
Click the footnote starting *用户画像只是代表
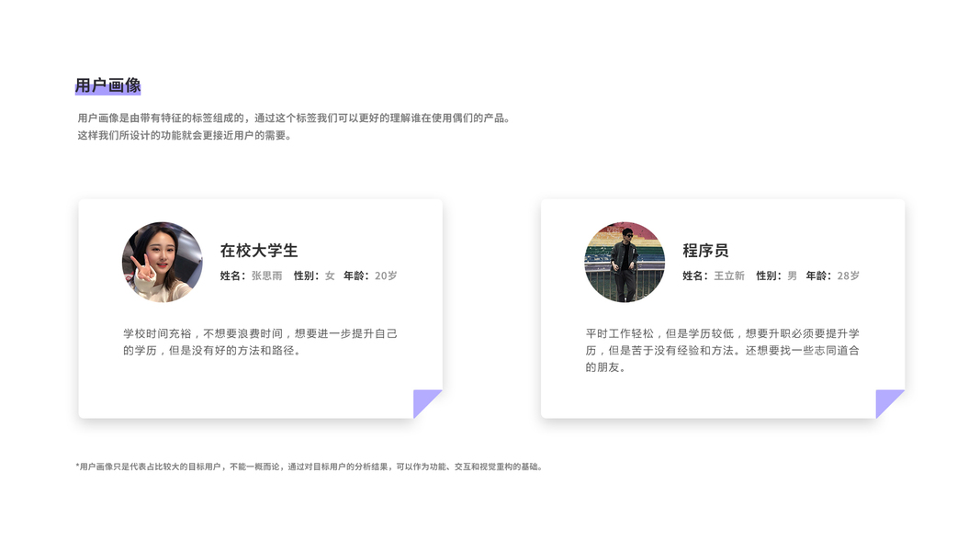310,467
